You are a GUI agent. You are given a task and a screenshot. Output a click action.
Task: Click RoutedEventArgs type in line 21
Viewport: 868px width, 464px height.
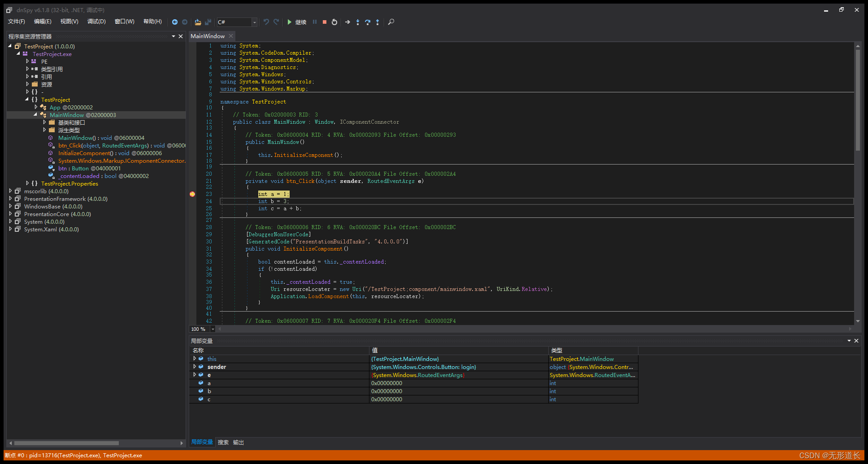[x=391, y=181]
